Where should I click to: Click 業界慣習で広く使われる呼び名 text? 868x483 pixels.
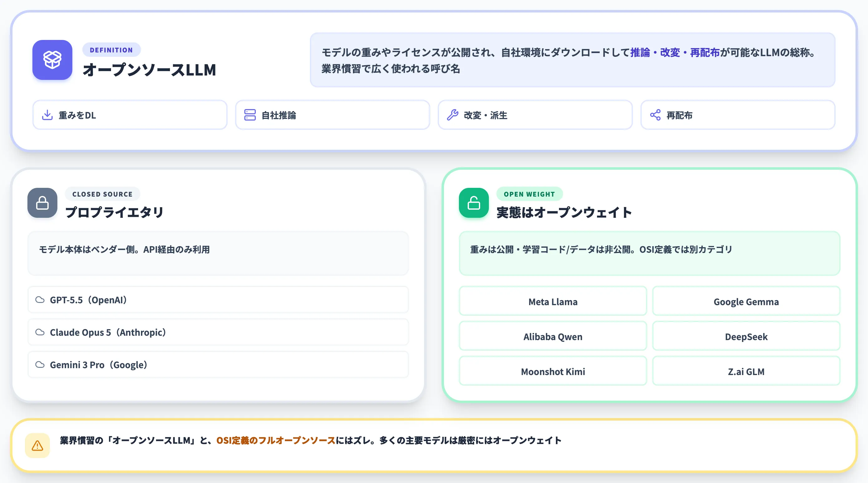[x=391, y=68]
